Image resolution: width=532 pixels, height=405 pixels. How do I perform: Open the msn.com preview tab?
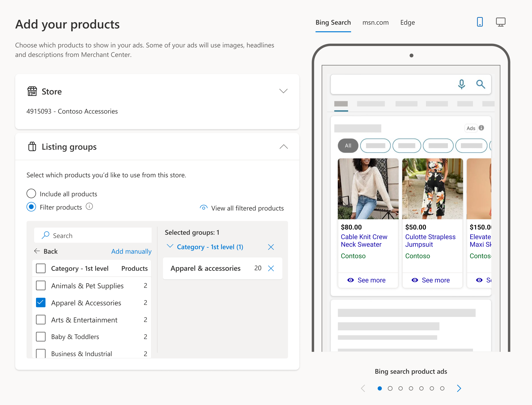(x=375, y=23)
